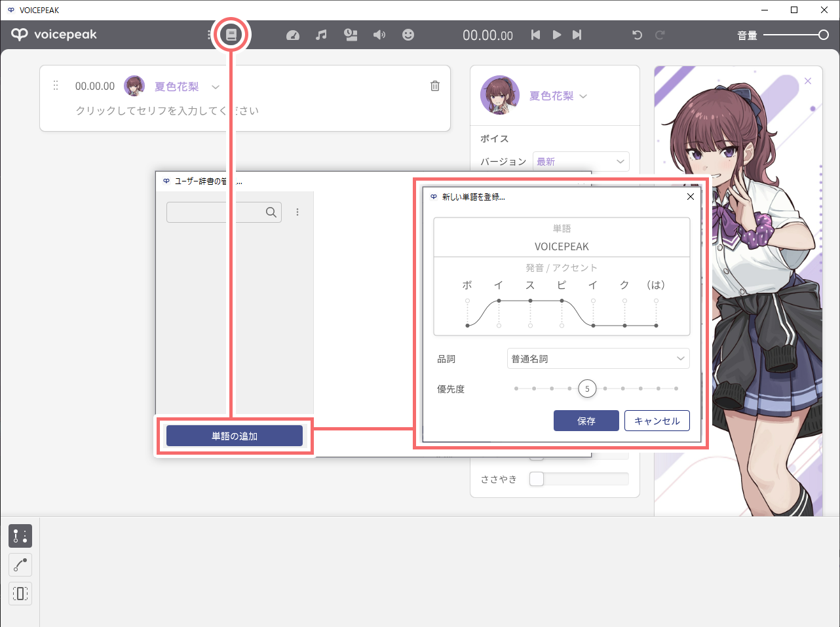The image size is (840, 627).
Task: Open the user dictionary book icon
Action: point(231,35)
